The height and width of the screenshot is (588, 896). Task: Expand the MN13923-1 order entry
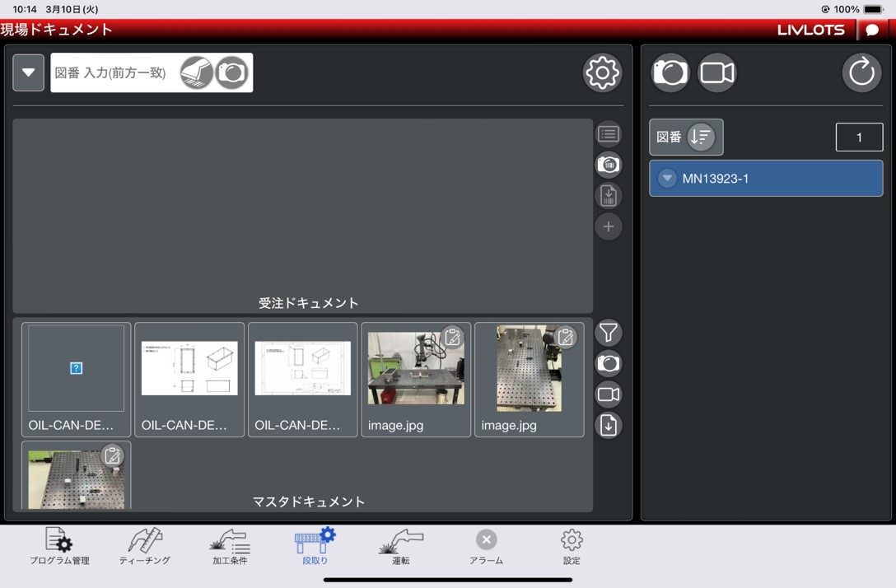[x=667, y=178]
